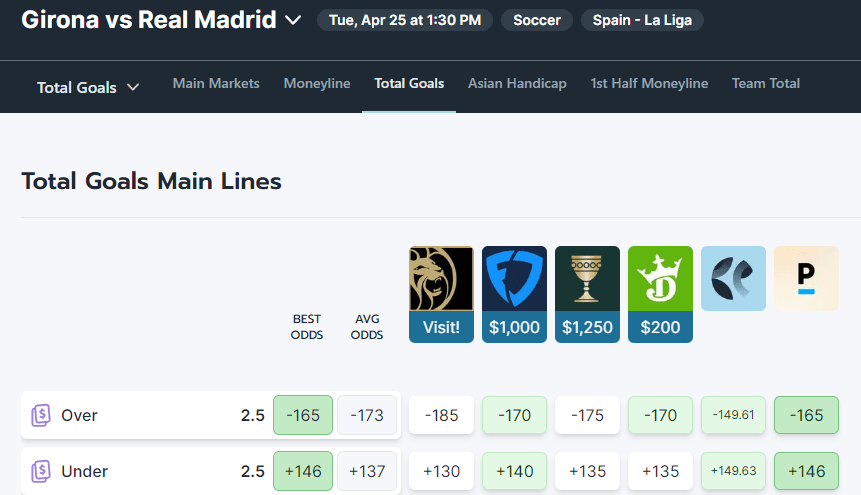Select the Caesars goblet sportsbook logo
861x495 pixels.
(587, 279)
